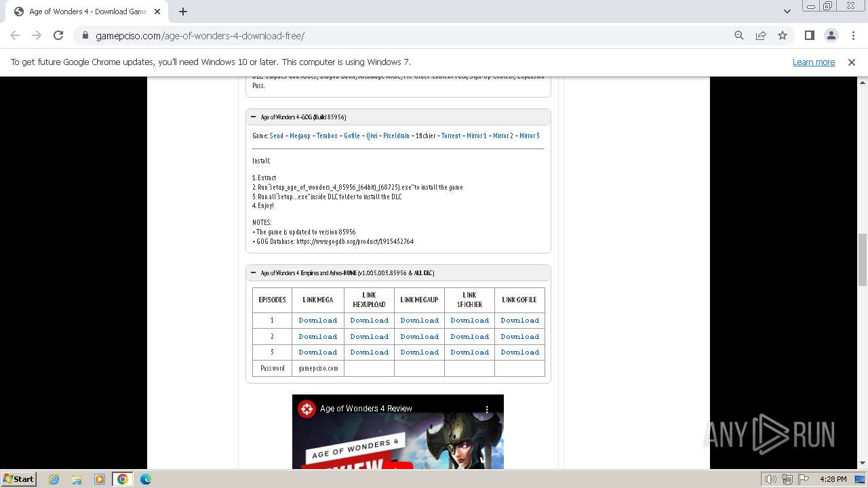Launch Microsoft Edge from taskbar

[146, 479]
